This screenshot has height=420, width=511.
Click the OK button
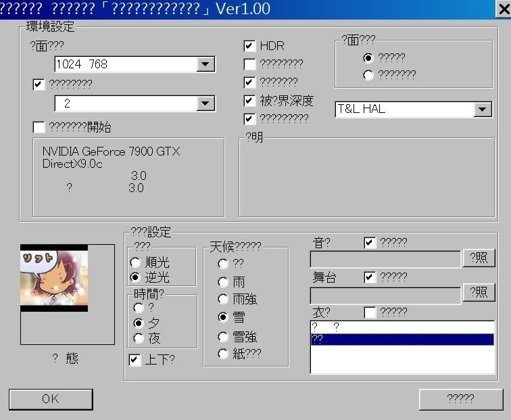tap(51, 399)
